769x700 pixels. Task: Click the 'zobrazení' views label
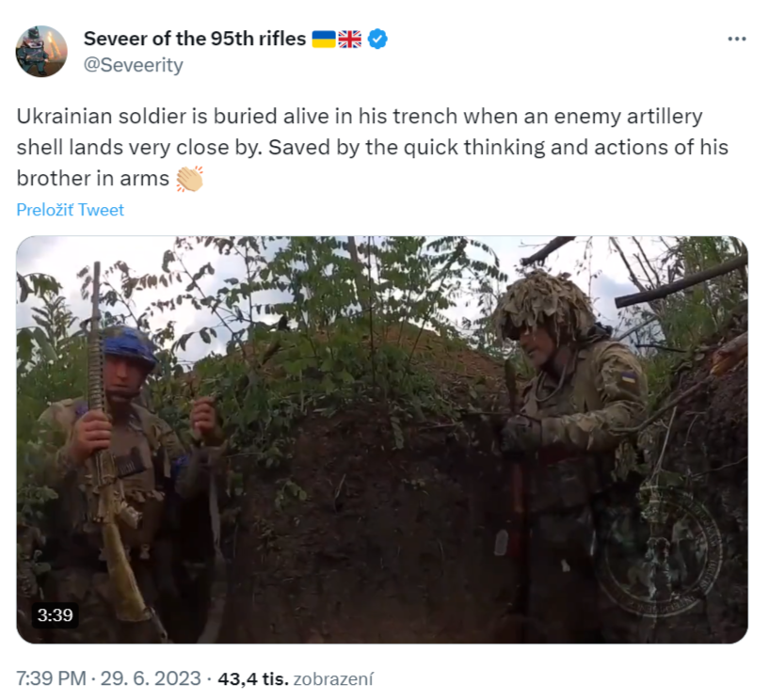tap(334, 678)
